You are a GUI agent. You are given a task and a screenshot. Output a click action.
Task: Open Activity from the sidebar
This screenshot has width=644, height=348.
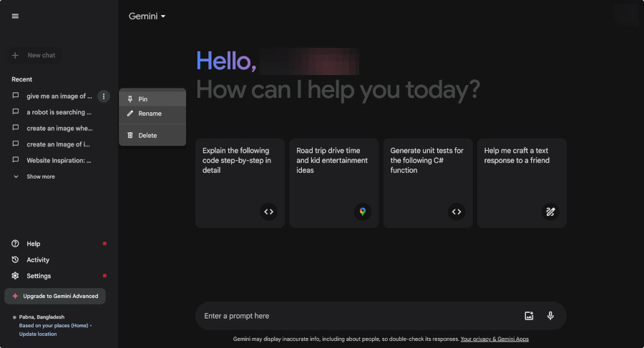tap(59, 259)
